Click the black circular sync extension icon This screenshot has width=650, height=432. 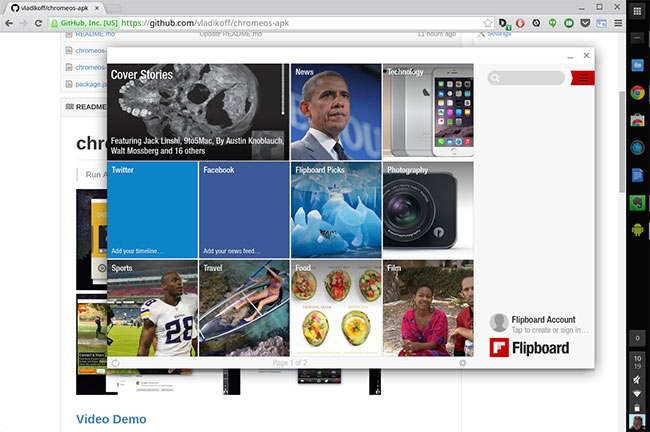click(536, 23)
